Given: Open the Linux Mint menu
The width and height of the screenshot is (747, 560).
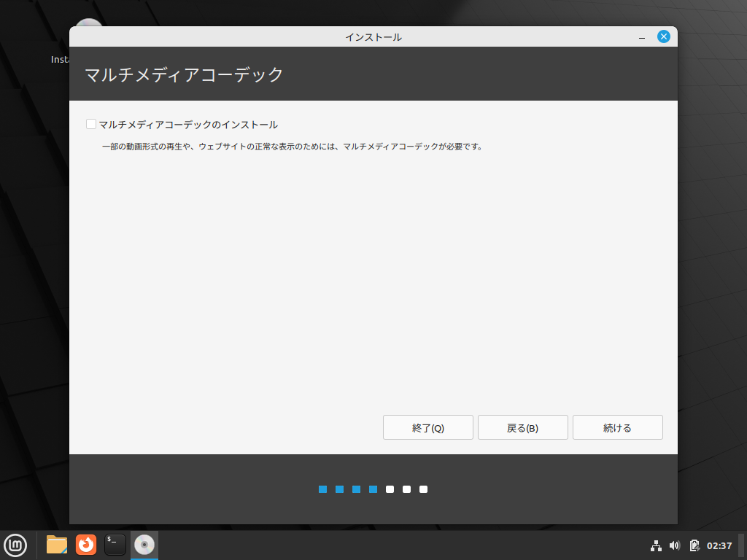Looking at the screenshot, I should [16, 545].
